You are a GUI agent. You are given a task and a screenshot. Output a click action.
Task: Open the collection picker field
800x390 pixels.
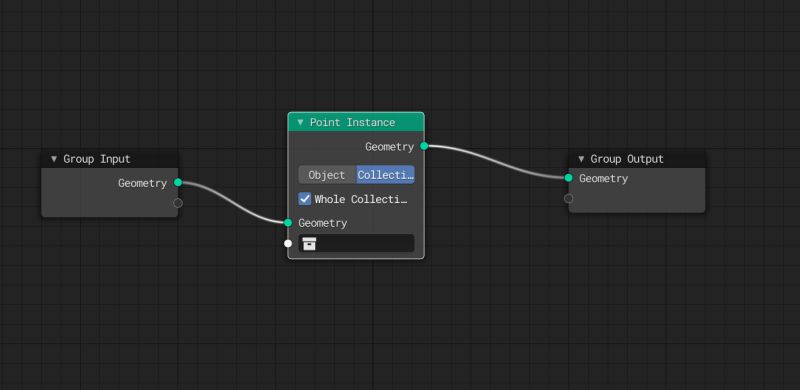pyautogui.click(x=356, y=243)
